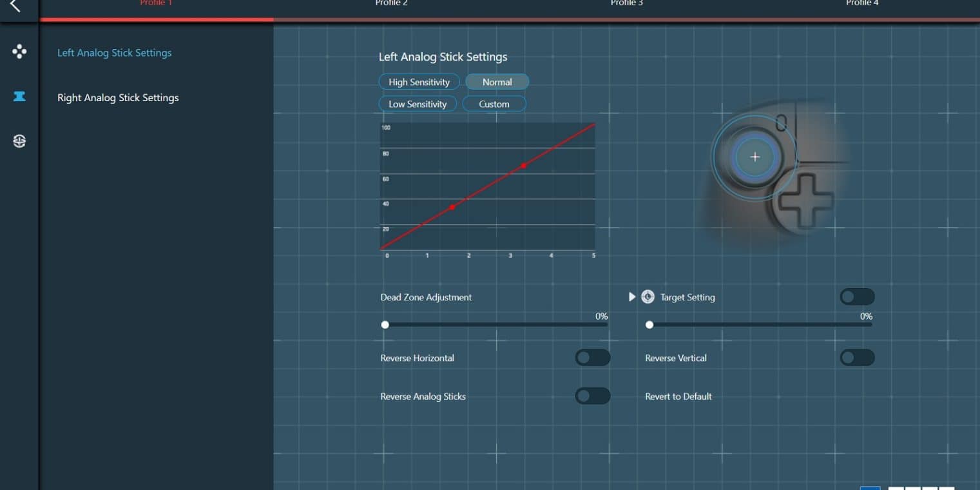Click the upper red point on sensitivity curve

tap(524, 166)
